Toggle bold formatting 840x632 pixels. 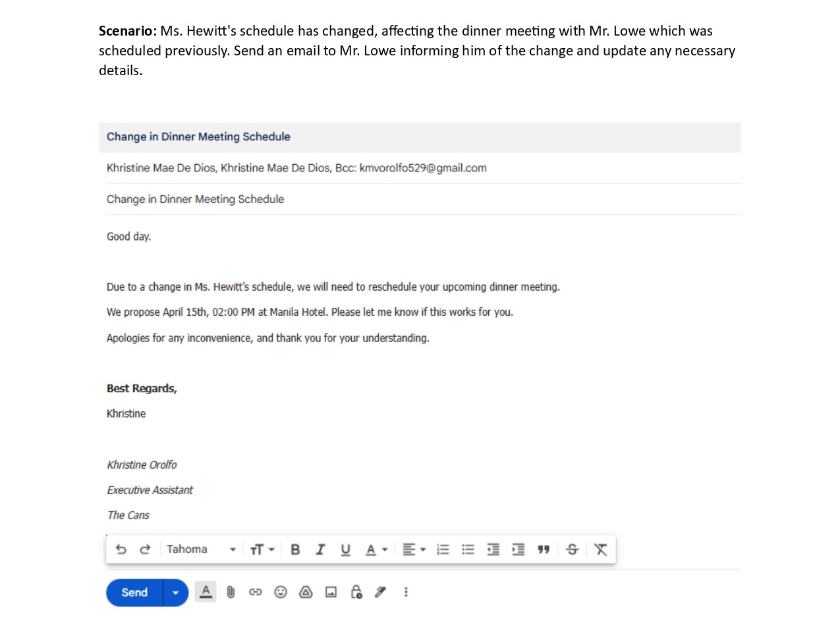[x=295, y=550]
